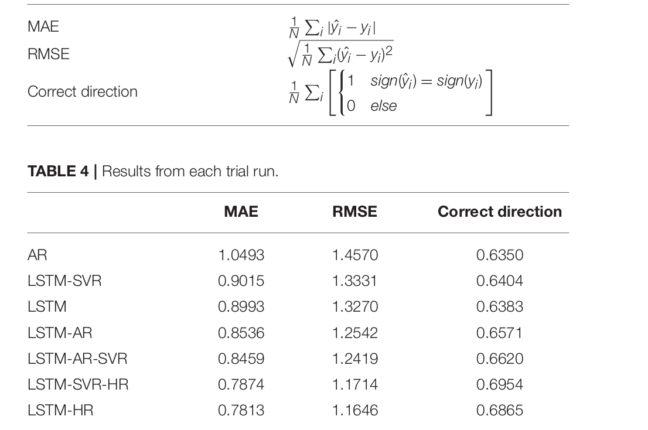Click the correct direction value 0.6954
Screen dimensions: 648x430
(500, 385)
